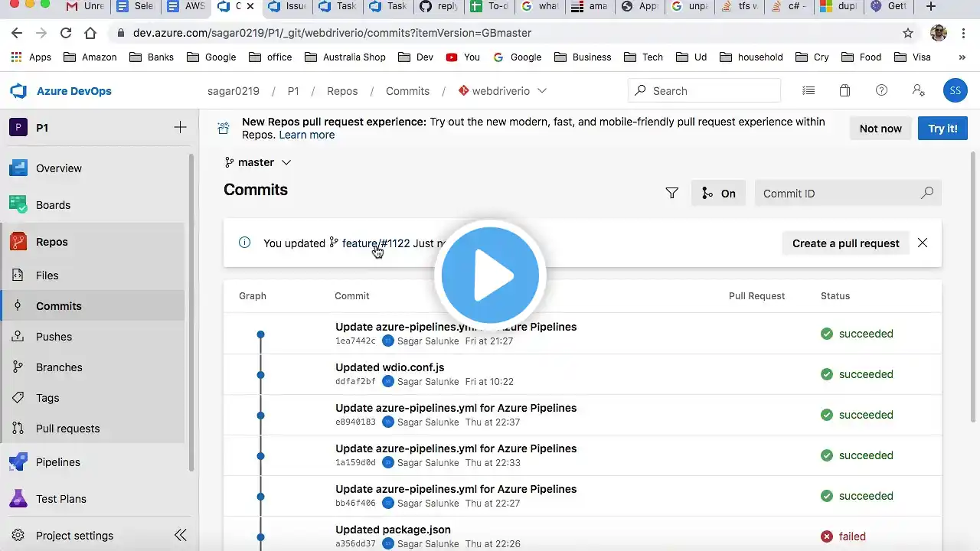The width and height of the screenshot is (980, 551).
Task: Click the green succeeded icon for commit 1ea7442c
Action: [827, 334]
